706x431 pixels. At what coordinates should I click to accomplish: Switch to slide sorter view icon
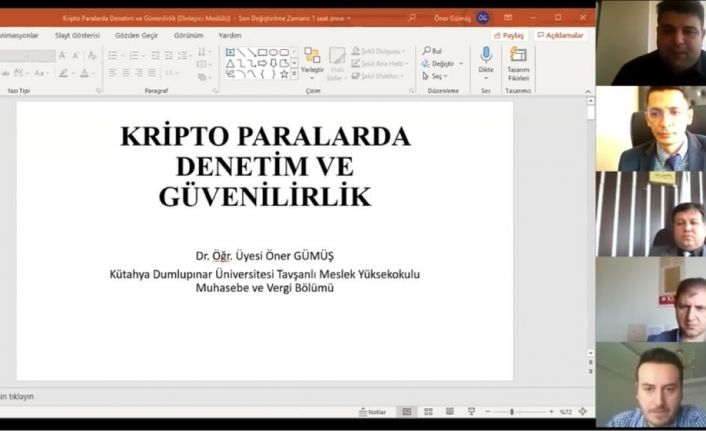428,412
